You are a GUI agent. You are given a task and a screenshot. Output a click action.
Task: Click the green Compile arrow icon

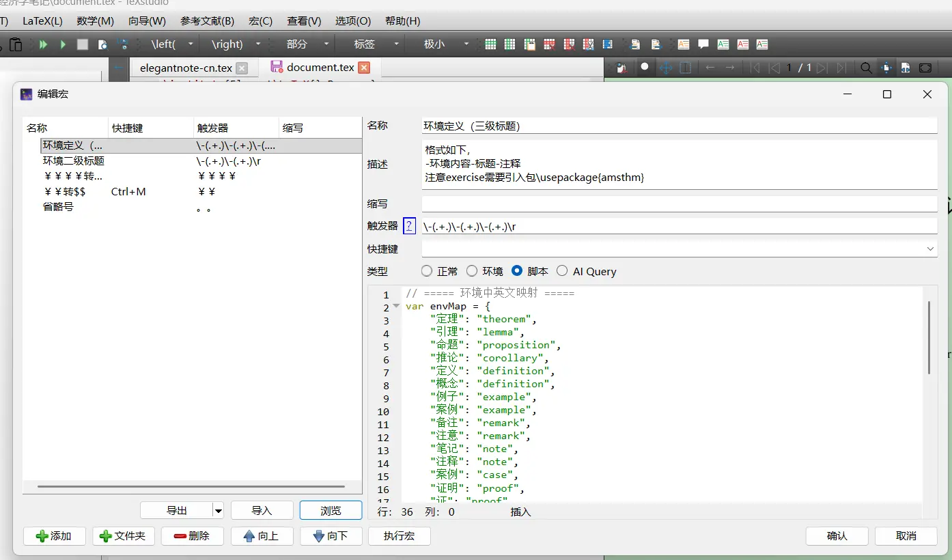[63, 44]
